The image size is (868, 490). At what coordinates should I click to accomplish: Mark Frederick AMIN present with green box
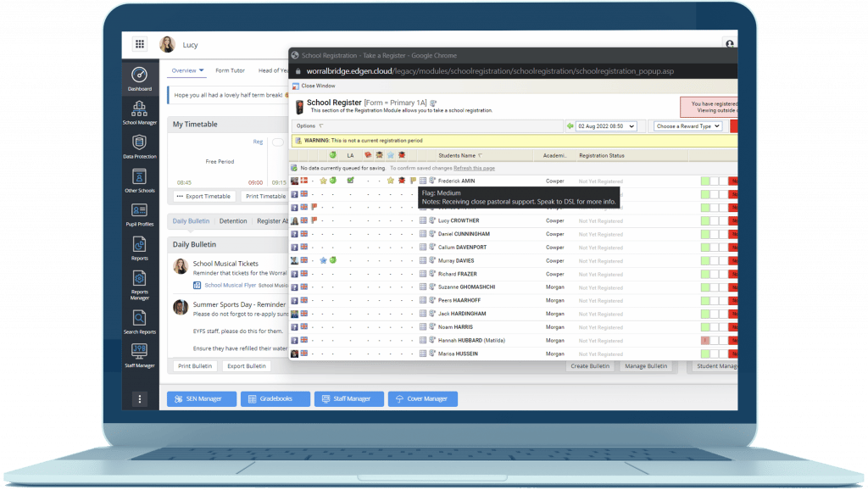[x=705, y=181]
